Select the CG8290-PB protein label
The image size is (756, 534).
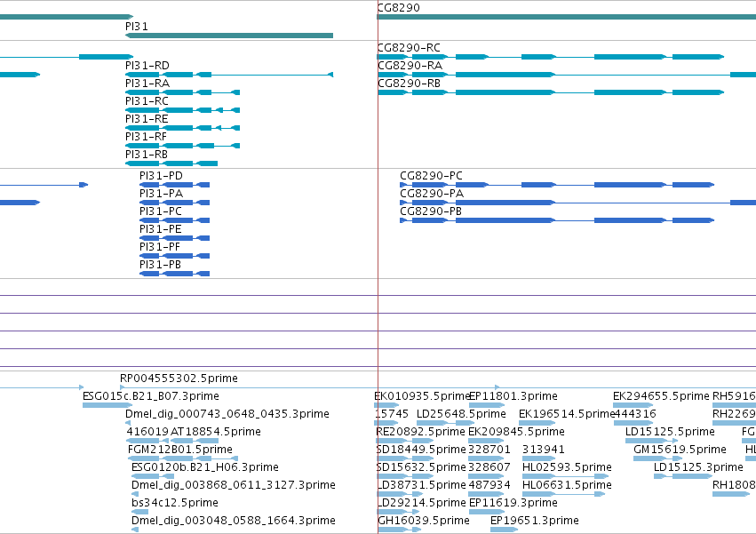click(431, 211)
